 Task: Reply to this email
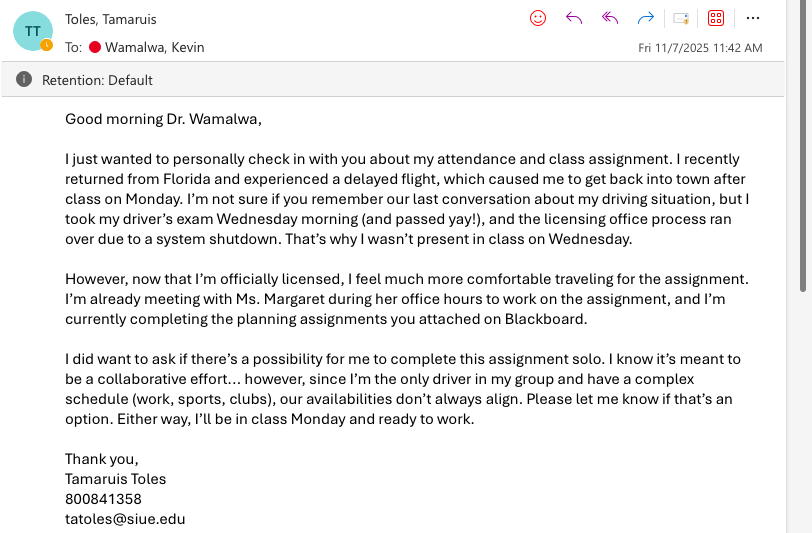click(574, 18)
